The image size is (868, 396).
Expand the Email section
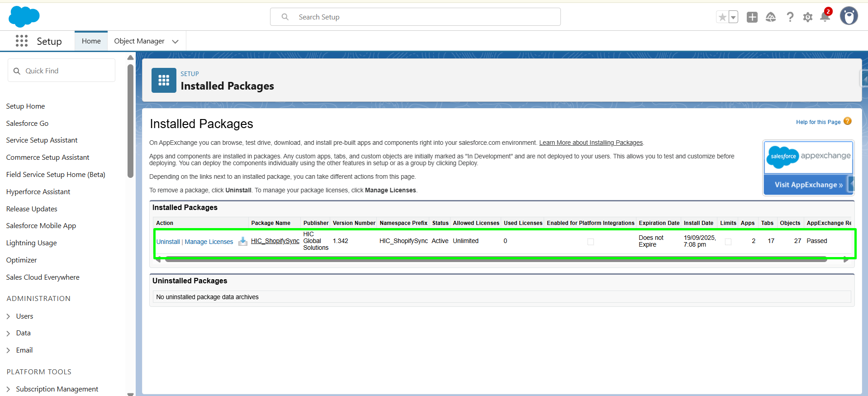(8, 350)
